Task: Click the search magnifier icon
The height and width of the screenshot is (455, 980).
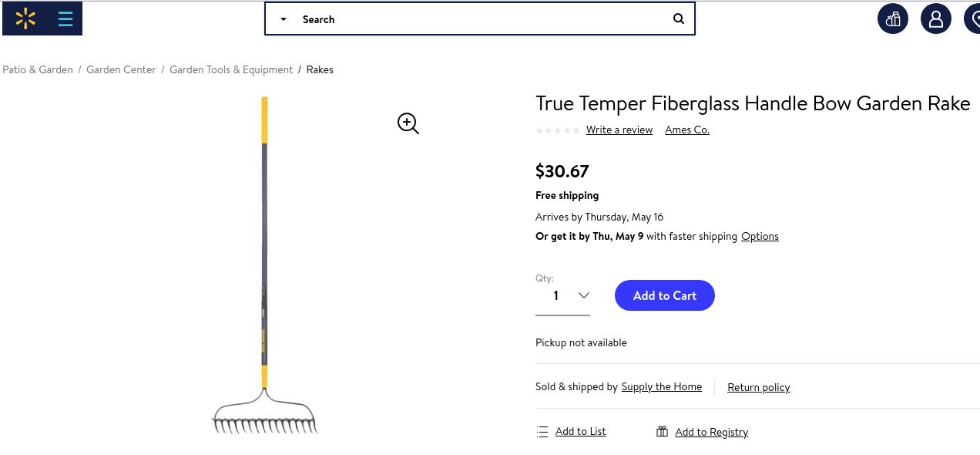Action: tap(678, 19)
